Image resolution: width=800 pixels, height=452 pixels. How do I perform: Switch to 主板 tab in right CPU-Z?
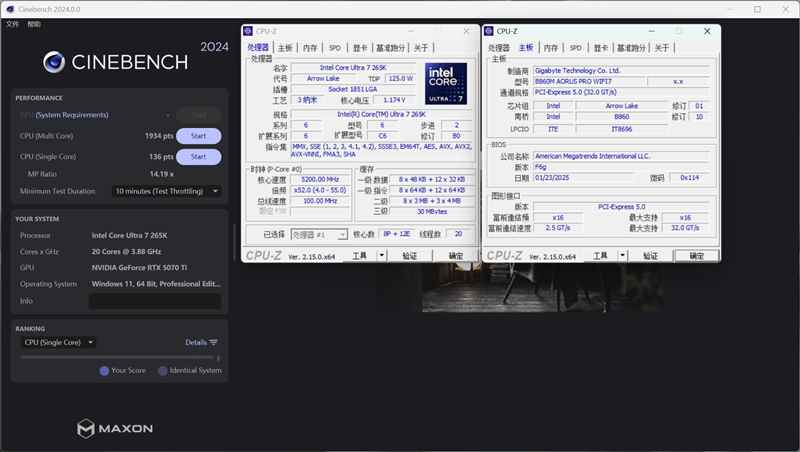click(526, 47)
